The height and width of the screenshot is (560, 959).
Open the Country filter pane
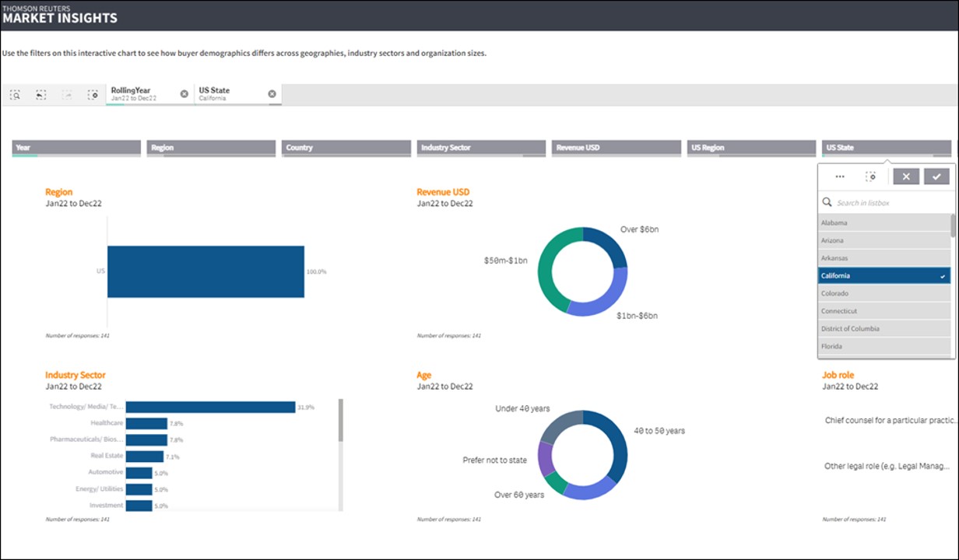346,147
